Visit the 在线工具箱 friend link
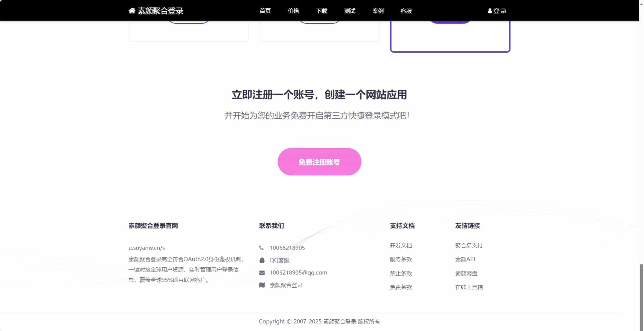The width and height of the screenshot is (644, 331). tap(469, 287)
